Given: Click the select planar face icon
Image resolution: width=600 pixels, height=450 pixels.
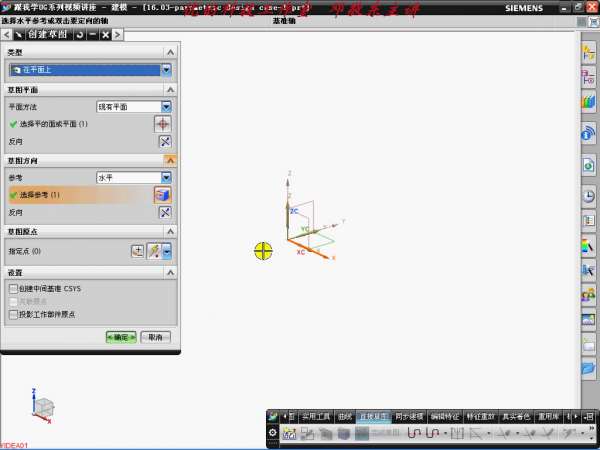Looking at the screenshot, I should coord(163,123).
